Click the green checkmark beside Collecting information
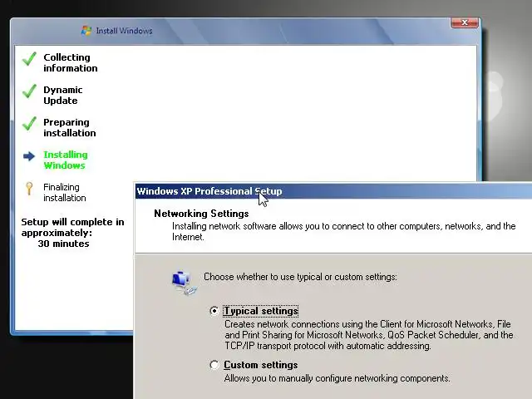 point(30,59)
